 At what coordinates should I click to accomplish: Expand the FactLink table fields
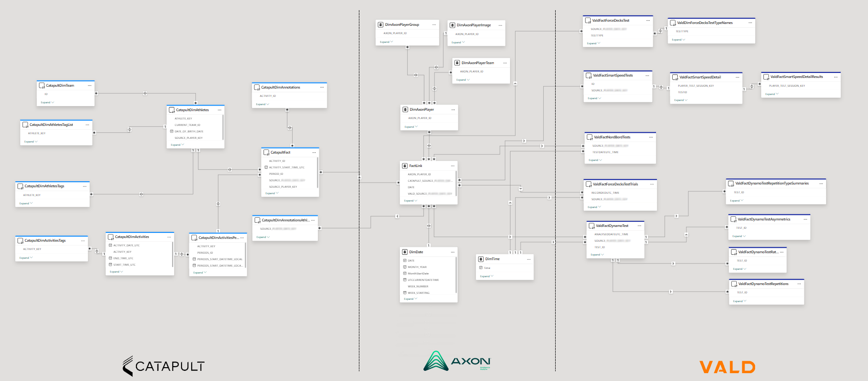(411, 201)
